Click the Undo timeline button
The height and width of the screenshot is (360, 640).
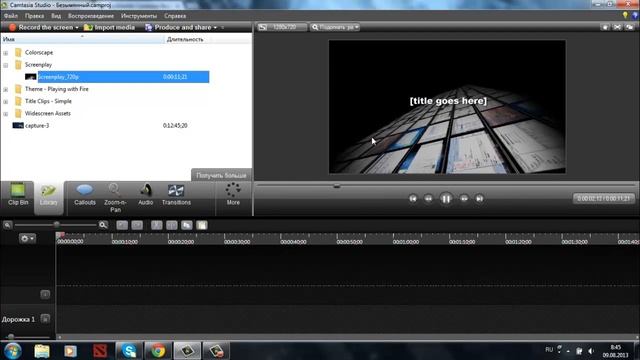pos(122,225)
